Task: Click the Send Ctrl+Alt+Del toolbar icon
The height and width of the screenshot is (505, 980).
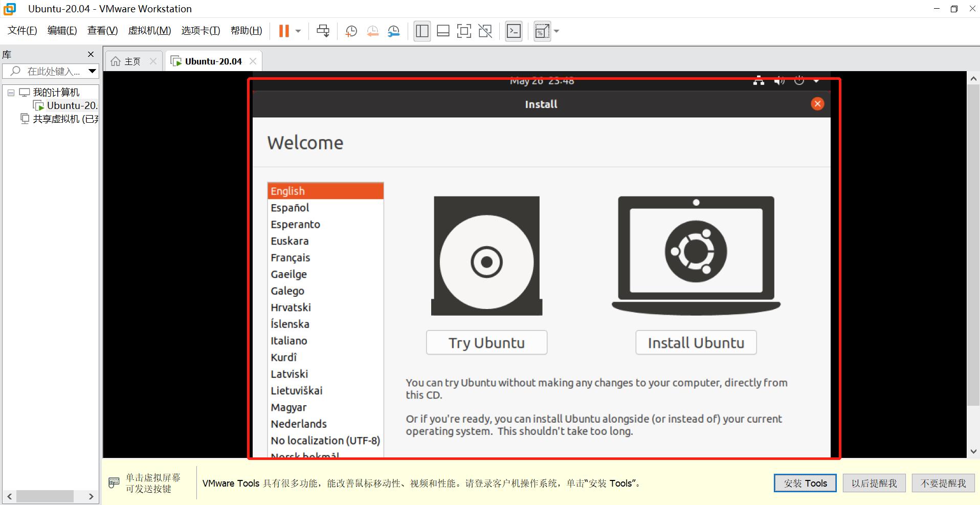Action: pos(323,31)
